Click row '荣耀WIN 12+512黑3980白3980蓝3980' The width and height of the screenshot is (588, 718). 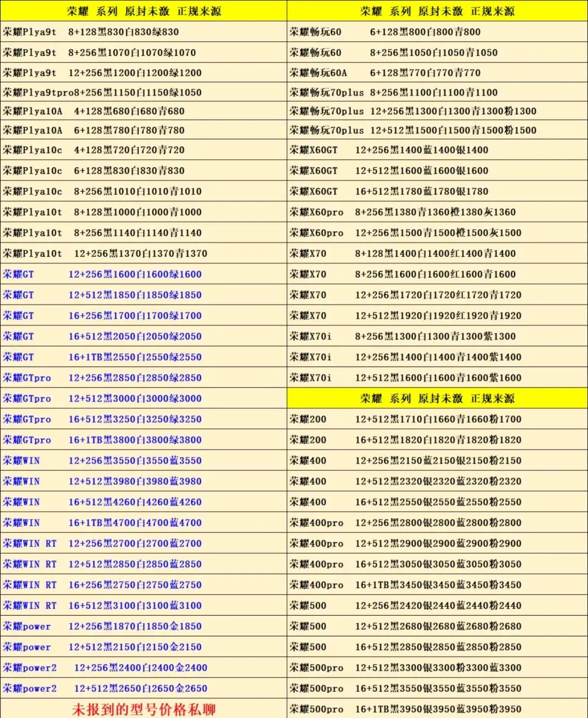point(144,481)
